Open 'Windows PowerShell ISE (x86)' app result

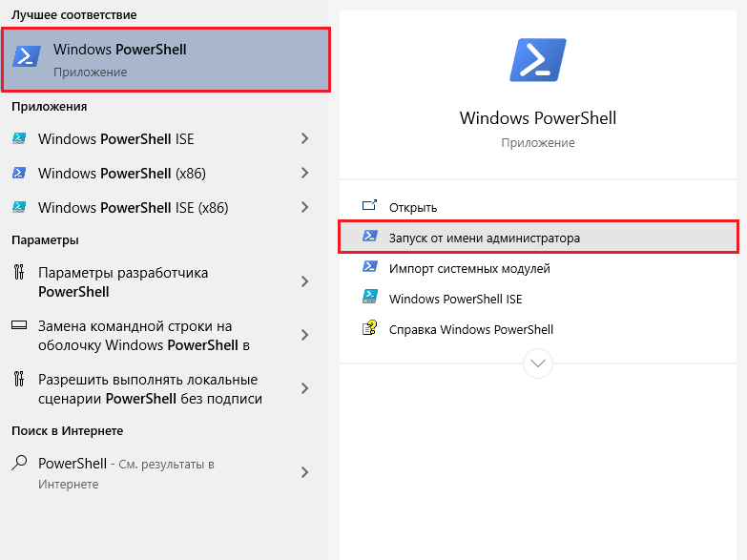164,207
